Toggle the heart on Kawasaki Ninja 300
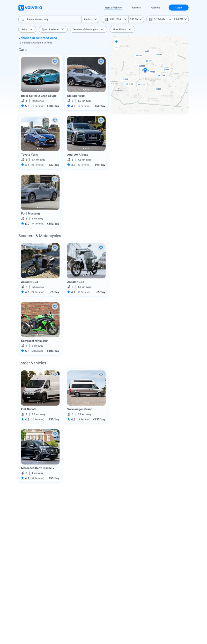Viewport: 207px width, 644px height. (55, 306)
